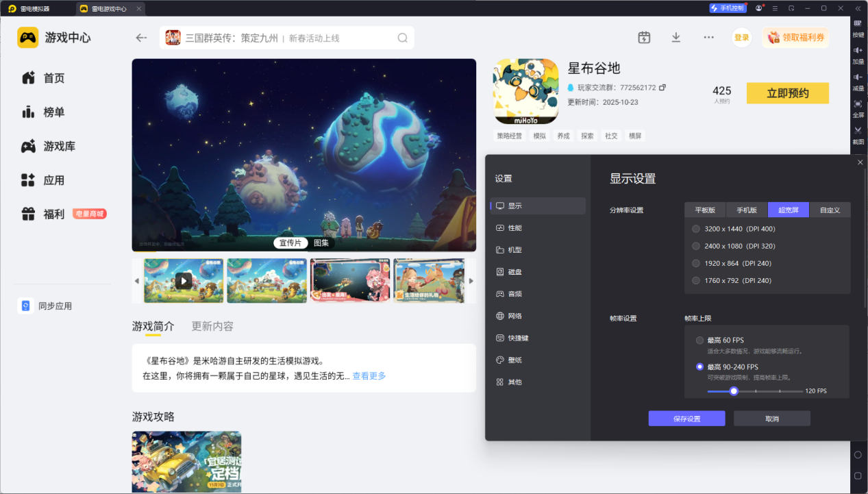Open 性能 performance settings section
Screen dimensions: 868x494
point(538,227)
